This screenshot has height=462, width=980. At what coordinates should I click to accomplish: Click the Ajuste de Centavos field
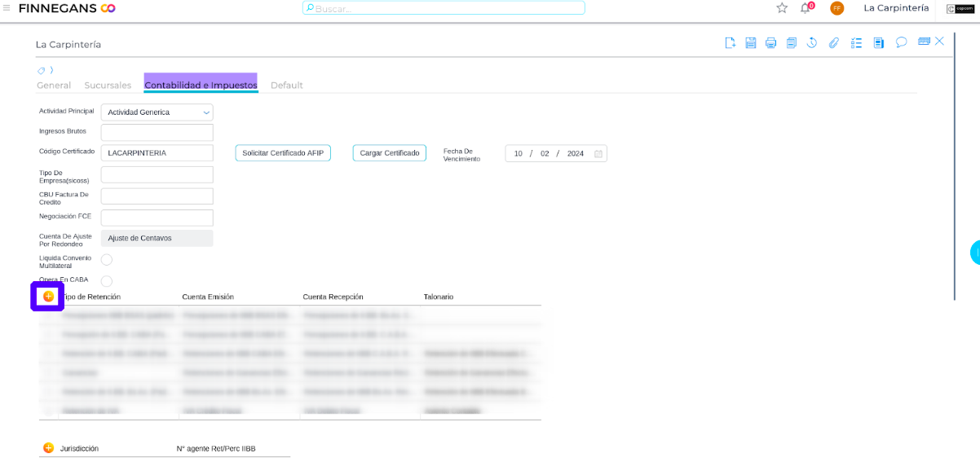click(157, 238)
